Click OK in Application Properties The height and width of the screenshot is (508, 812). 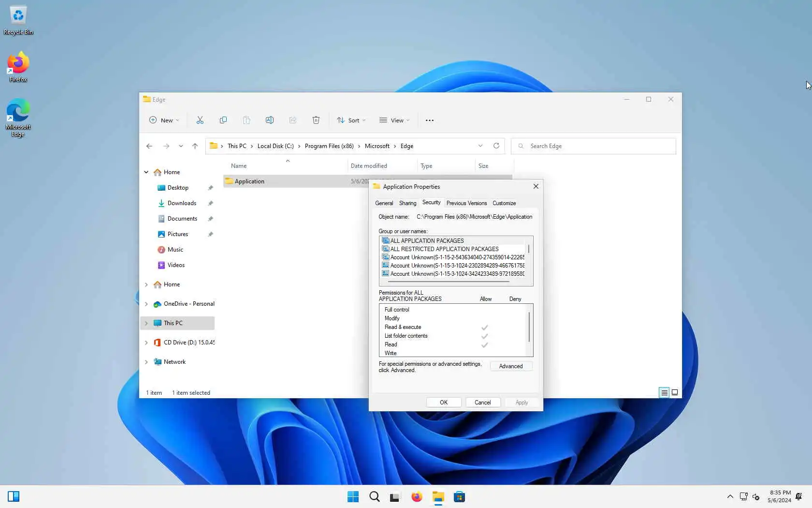tap(444, 403)
